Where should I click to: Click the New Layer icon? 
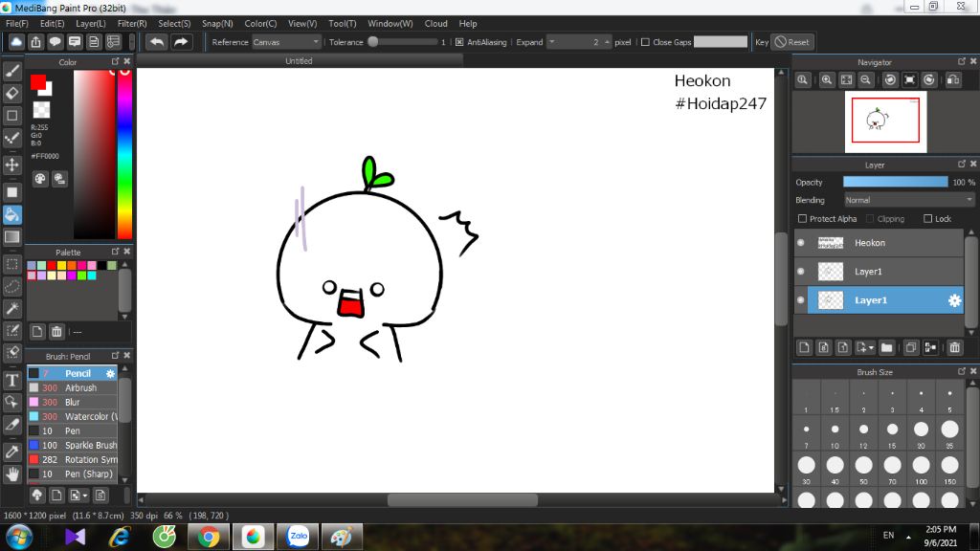coord(804,347)
